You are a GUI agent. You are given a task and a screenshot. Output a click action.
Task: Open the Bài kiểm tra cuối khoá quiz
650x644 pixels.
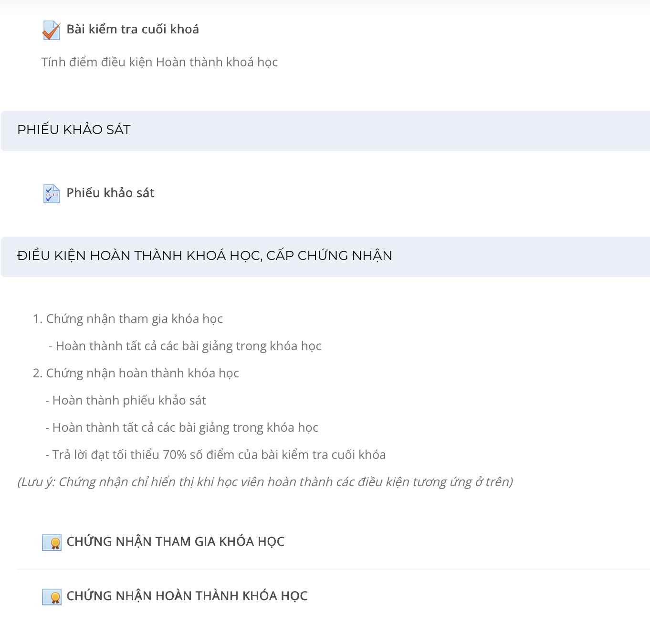(133, 30)
